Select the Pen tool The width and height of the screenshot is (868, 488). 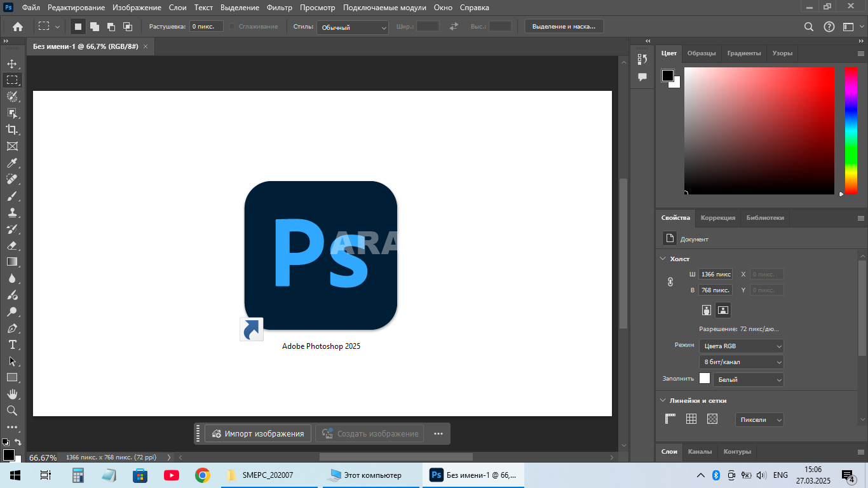tap(12, 329)
